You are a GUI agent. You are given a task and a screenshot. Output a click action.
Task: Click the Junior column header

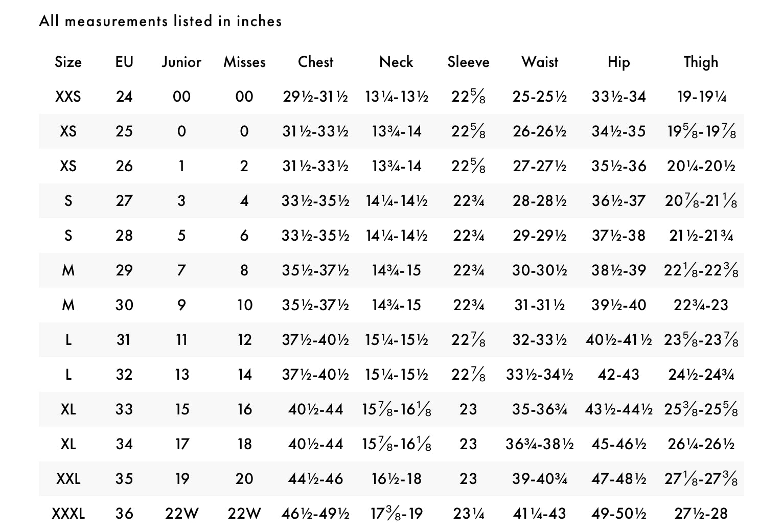pos(181,62)
